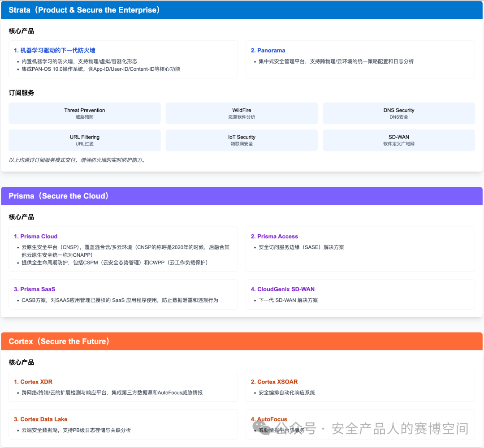Click the bullet about CSPM and CWPP

(116, 263)
